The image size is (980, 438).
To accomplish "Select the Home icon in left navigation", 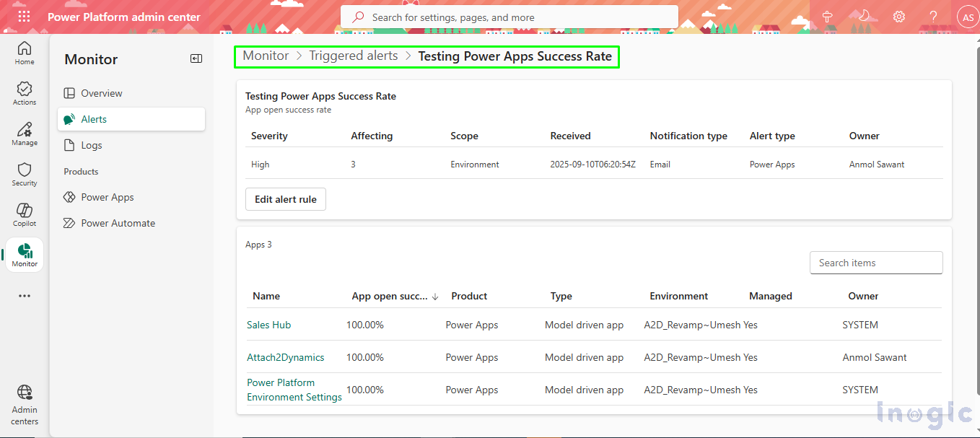I will pos(24,51).
